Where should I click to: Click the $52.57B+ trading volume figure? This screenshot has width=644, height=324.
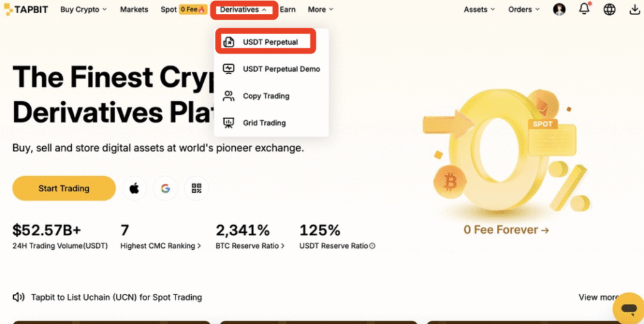point(47,231)
